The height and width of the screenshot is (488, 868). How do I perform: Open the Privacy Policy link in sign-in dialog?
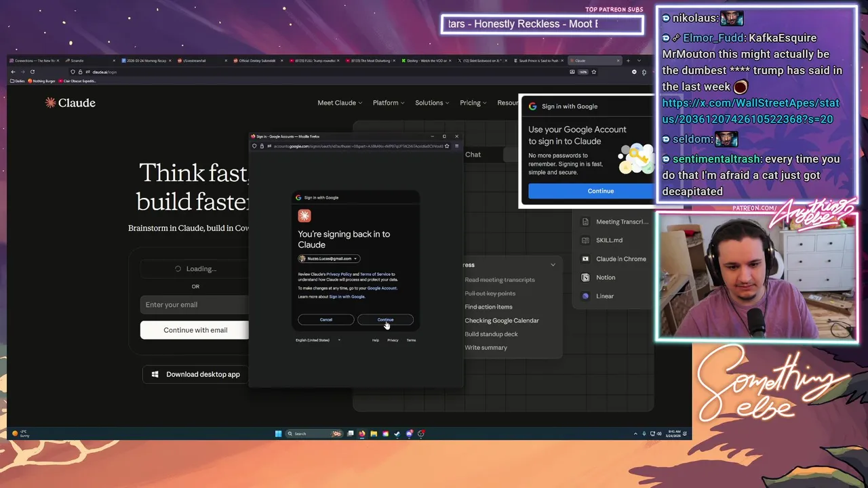pos(339,274)
